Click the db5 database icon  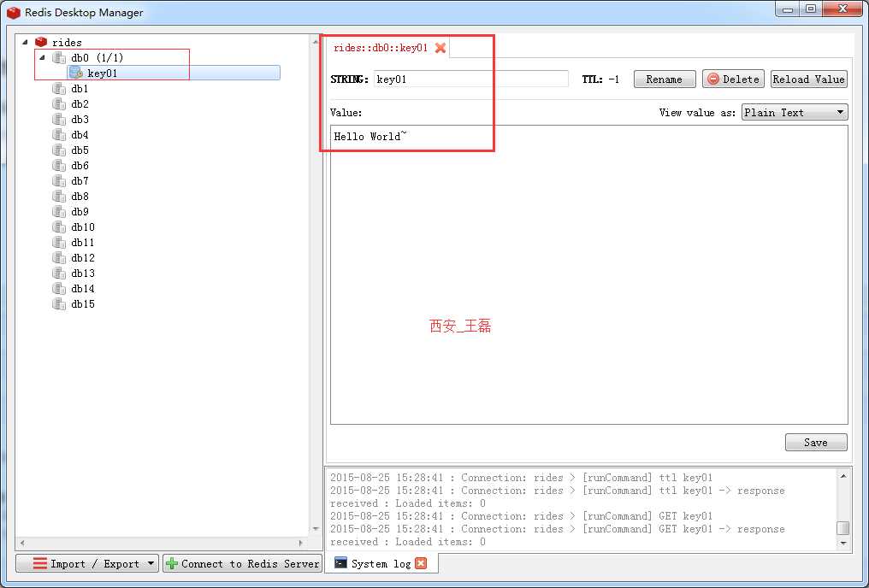click(x=59, y=150)
